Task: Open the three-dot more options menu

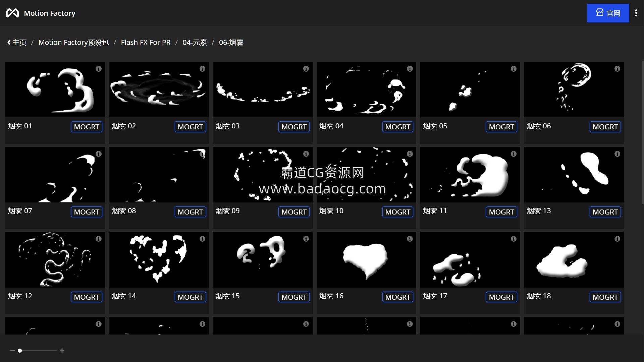Action: click(636, 13)
